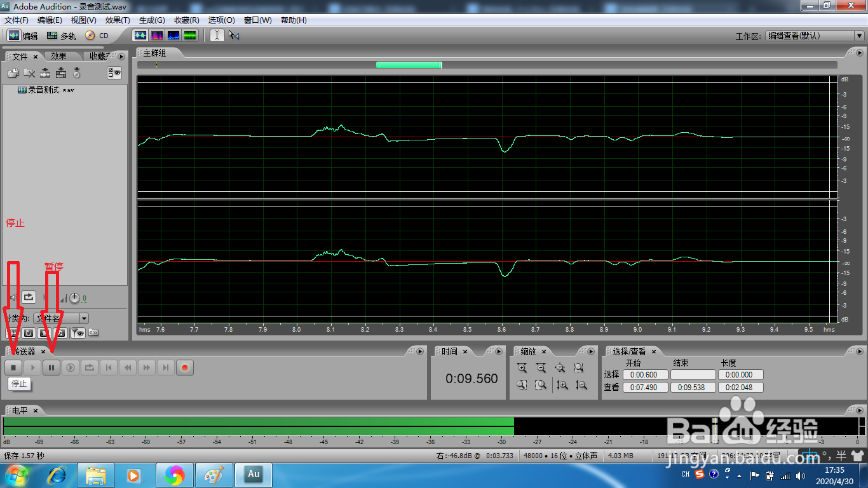Switch to CD view
This screenshot has height=488, width=868.
97,36
